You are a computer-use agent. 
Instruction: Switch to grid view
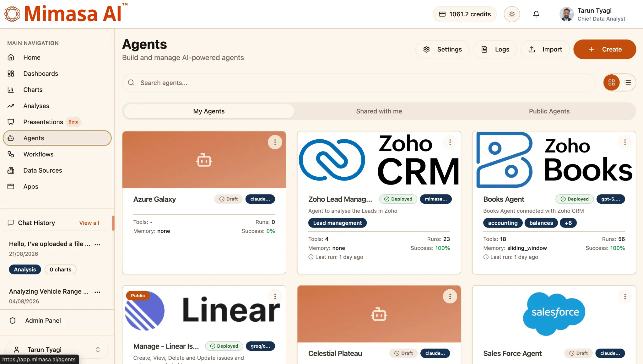pos(611,83)
